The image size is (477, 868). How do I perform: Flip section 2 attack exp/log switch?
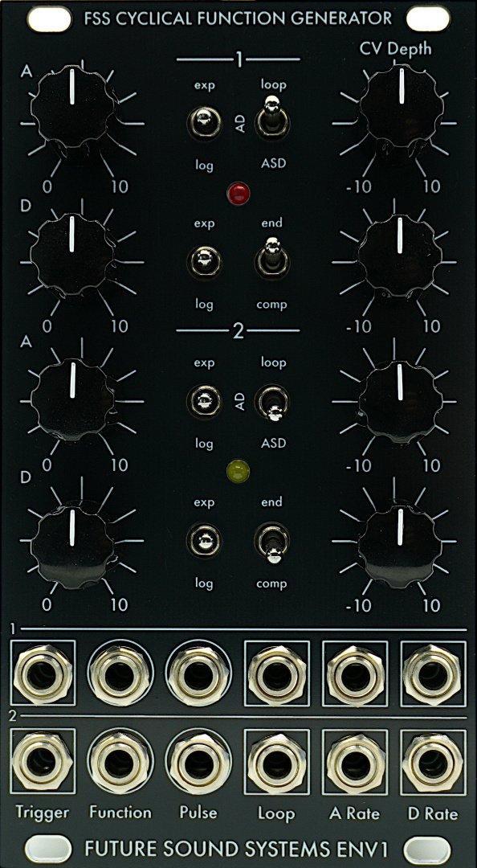pos(204,400)
